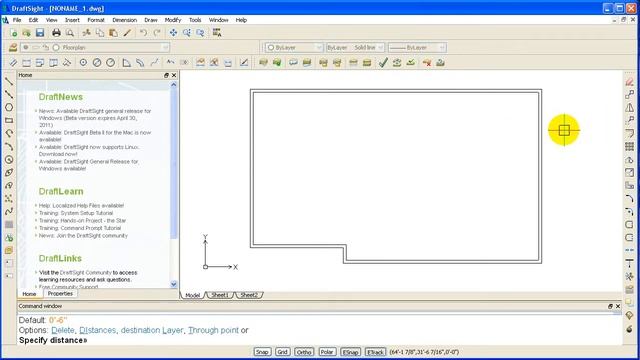Image resolution: width=640 pixels, height=360 pixels.
Task: Click the Distances option in the command window
Action: click(98, 330)
